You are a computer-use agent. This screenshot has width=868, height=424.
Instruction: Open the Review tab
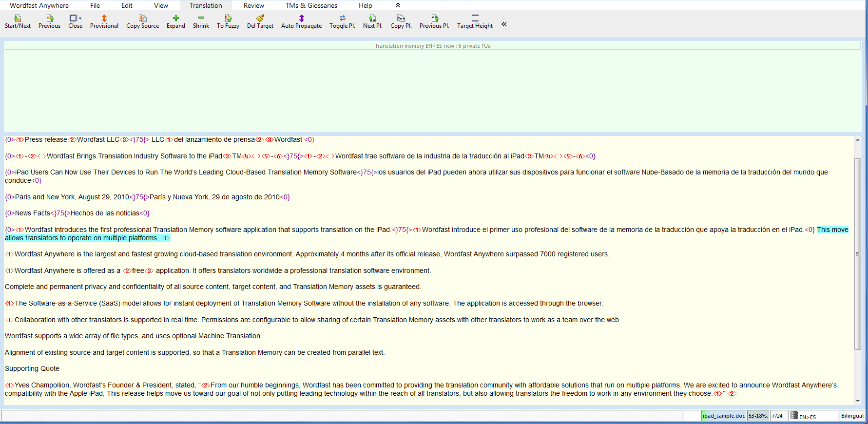pos(253,5)
